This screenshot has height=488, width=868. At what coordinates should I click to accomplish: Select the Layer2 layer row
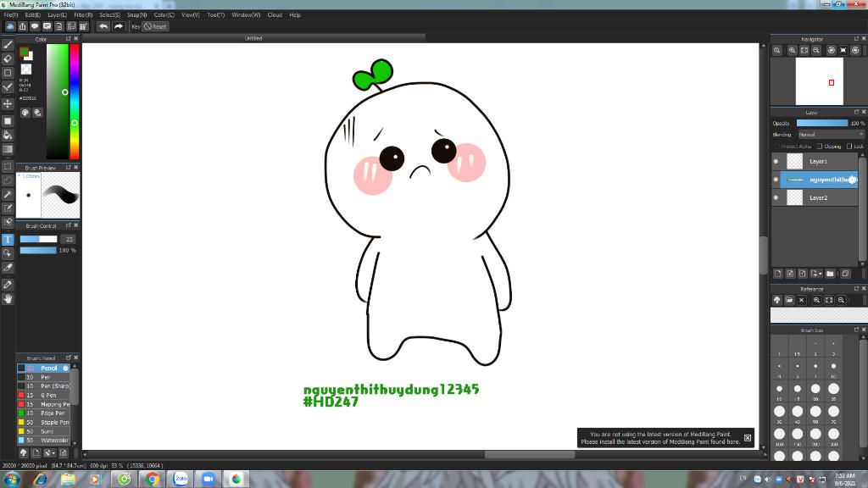click(815, 197)
